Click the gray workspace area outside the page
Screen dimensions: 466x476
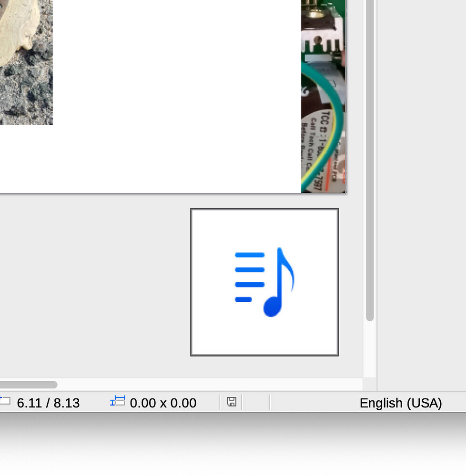(95, 286)
